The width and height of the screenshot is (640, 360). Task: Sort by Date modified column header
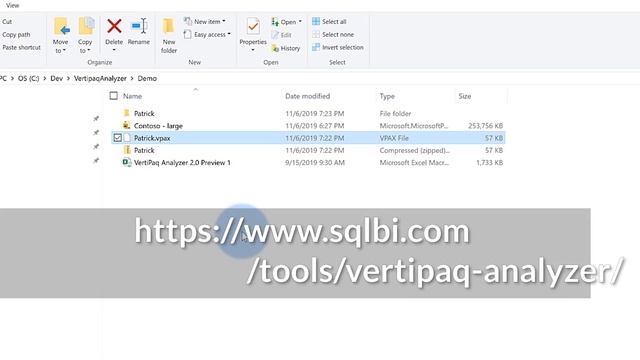(308, 96)
